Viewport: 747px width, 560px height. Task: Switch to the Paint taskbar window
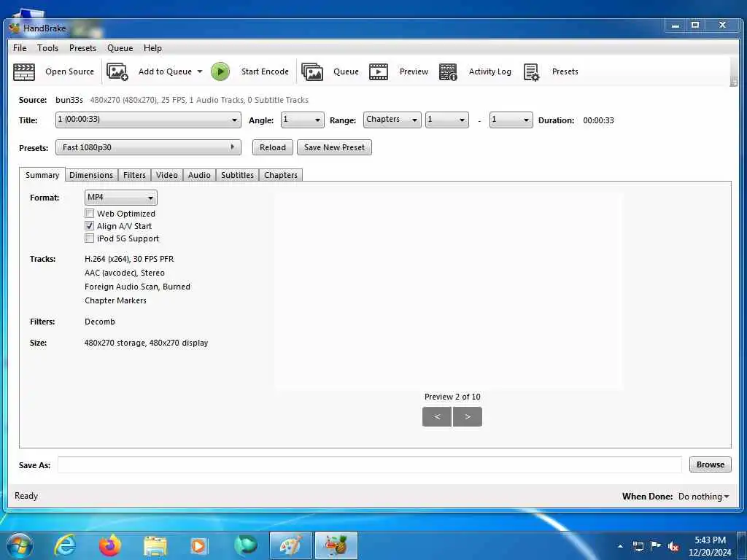click(x=290, y=545)
